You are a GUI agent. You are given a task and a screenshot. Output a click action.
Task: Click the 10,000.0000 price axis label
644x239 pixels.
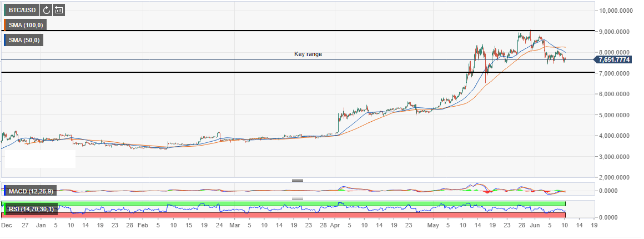click(x=617, y=11)
